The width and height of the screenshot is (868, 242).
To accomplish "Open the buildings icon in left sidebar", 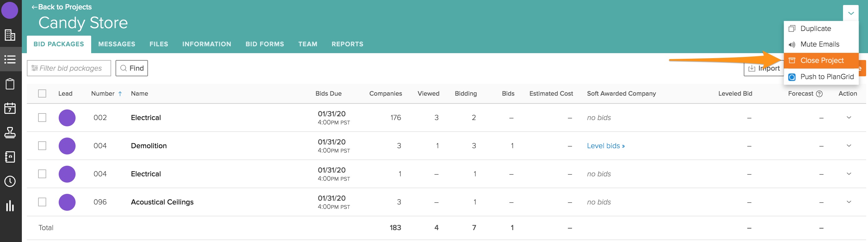I will click(x=10, y=35).
